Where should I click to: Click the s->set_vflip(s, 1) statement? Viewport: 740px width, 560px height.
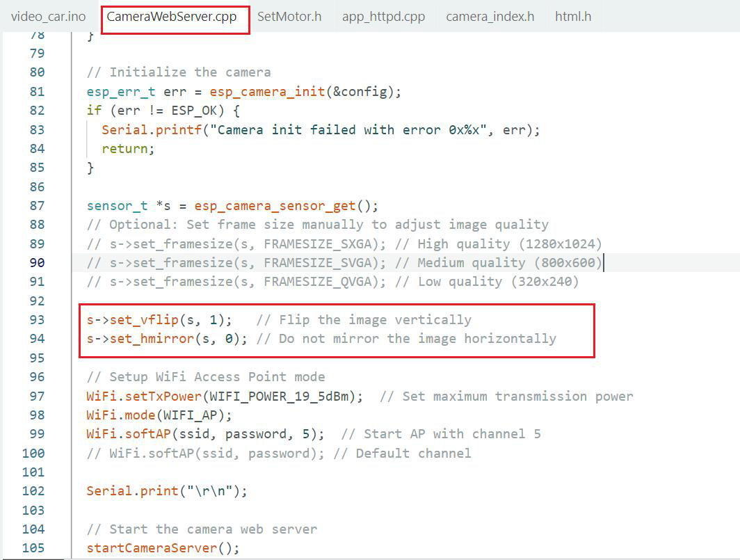(x=159, y=320)
